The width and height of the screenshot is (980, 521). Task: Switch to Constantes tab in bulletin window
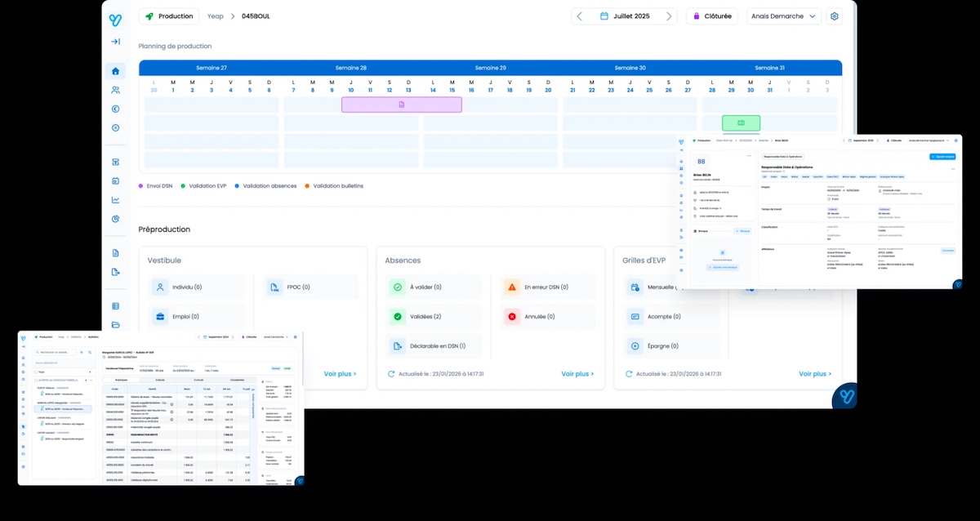pos(238,380)
